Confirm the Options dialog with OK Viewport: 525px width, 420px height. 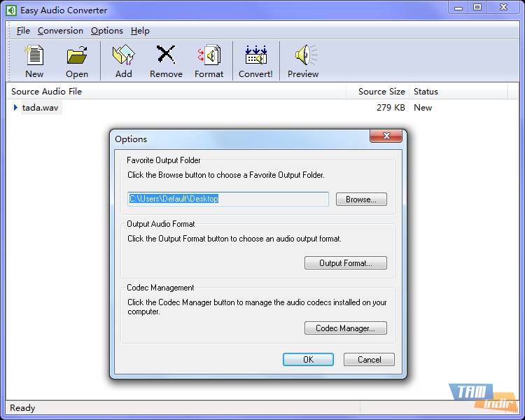click(308, 359)
